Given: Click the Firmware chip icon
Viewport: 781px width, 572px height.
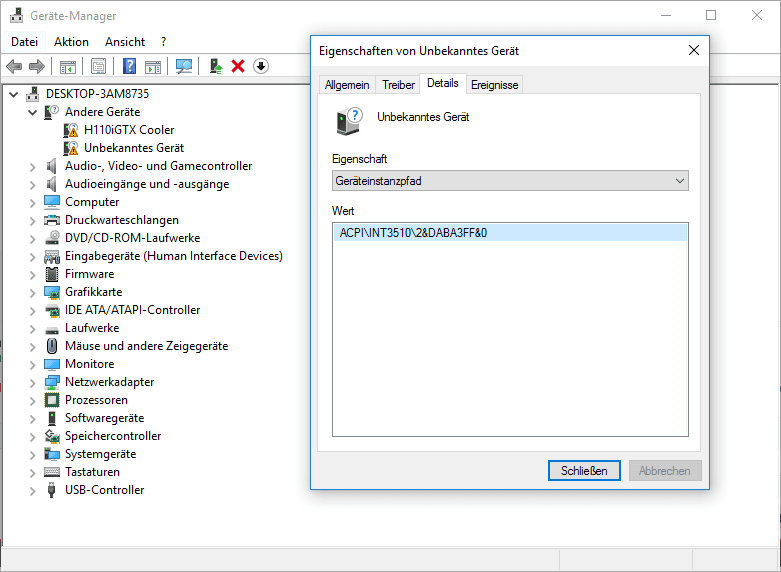Looking at the screenshot, I should coord(52,274).
